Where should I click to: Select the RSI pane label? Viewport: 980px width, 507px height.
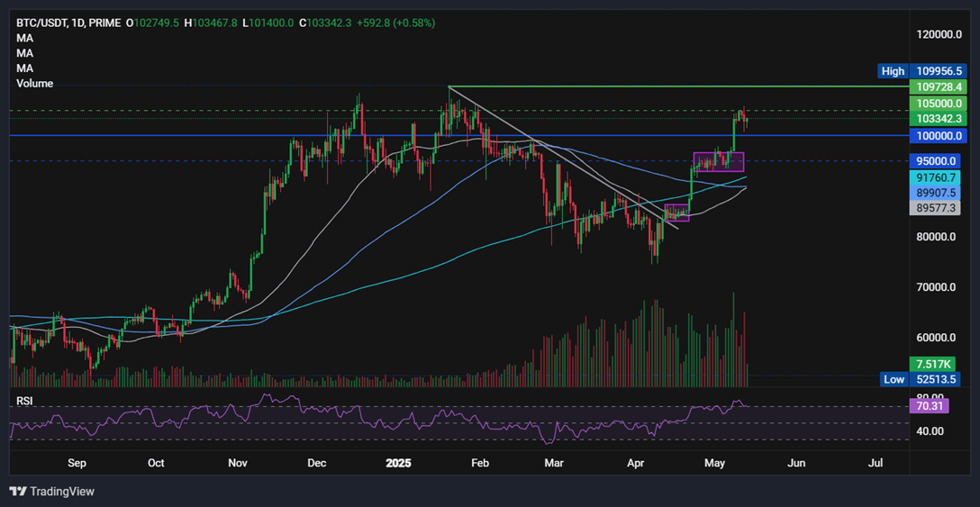[24, 402]
